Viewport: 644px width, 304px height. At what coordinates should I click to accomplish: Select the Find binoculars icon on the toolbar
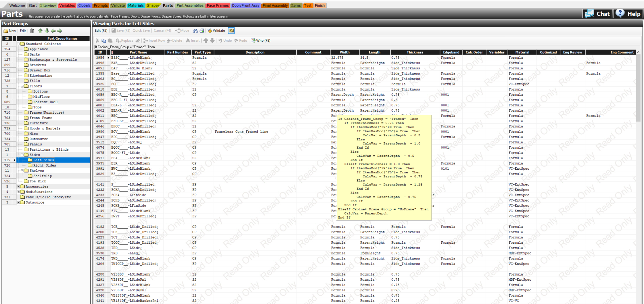pyautogui.click(x=196, y=30)
